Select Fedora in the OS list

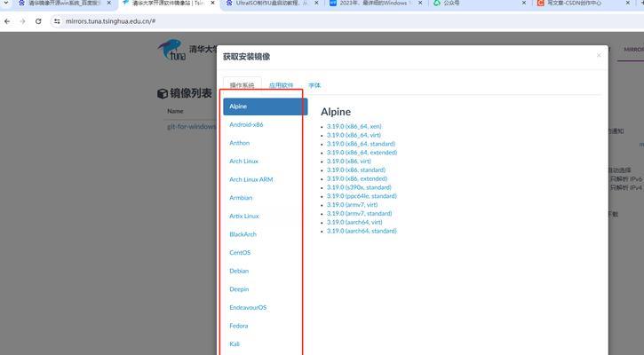[239, 326]
